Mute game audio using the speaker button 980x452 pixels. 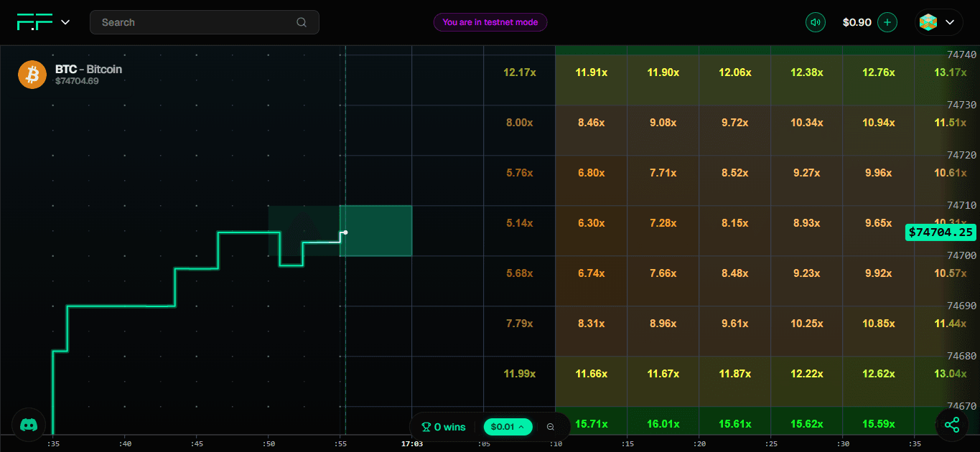(815, 22)
